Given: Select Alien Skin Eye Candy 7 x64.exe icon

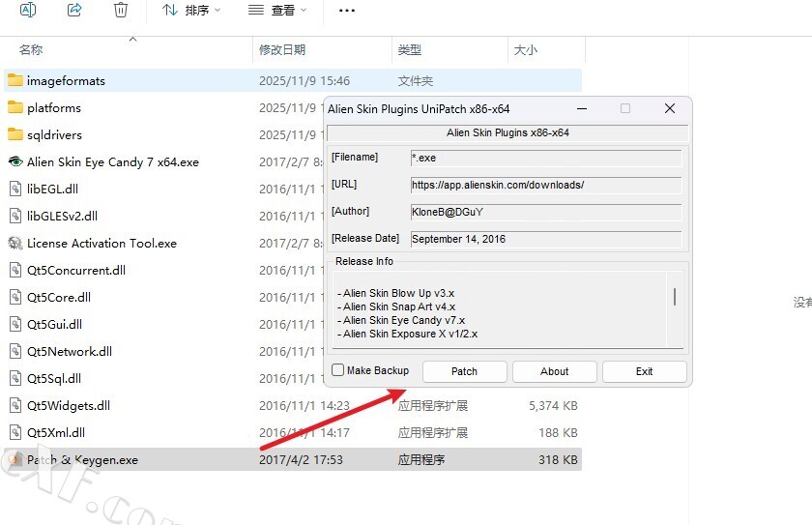Looking at the screenshot, I should (x=15, y=162).
